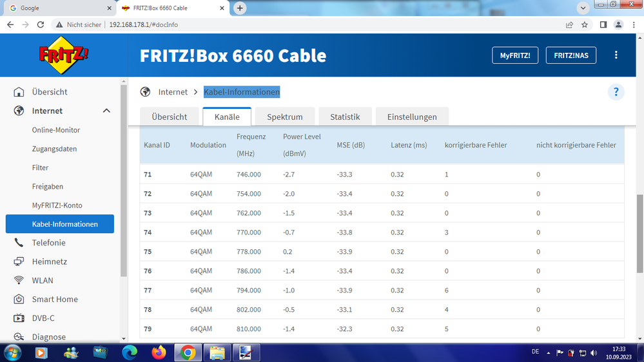Click the breadcrumb globe icon
The image size is (644, 362).
146,92
